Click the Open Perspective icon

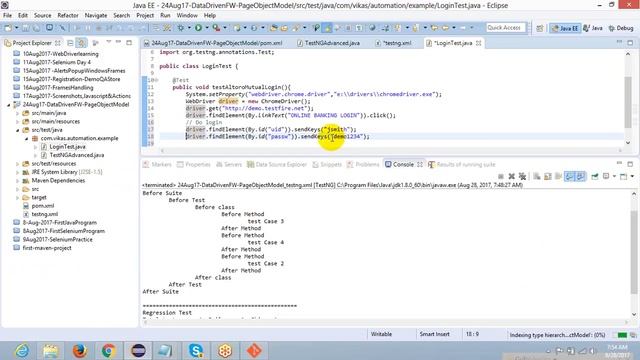pos(540,28)
